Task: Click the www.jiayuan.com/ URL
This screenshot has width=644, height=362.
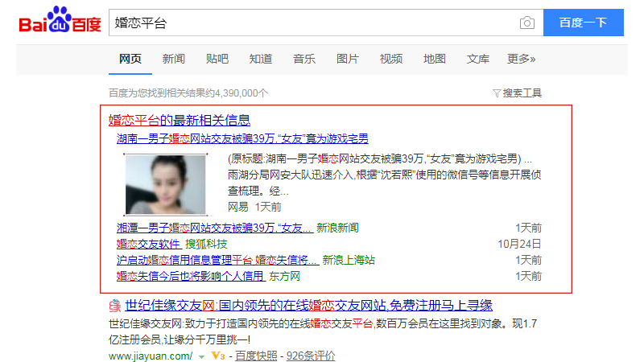Action: 151,356
